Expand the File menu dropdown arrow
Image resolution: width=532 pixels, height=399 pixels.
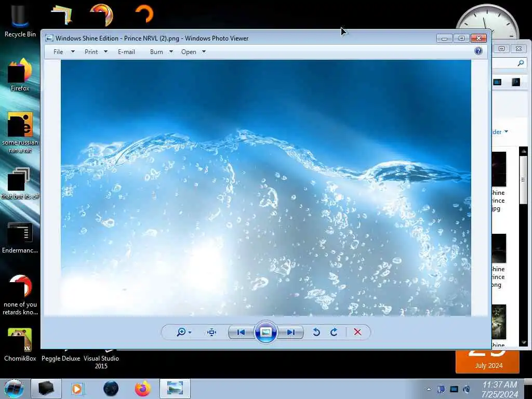(x=73, y=51)
